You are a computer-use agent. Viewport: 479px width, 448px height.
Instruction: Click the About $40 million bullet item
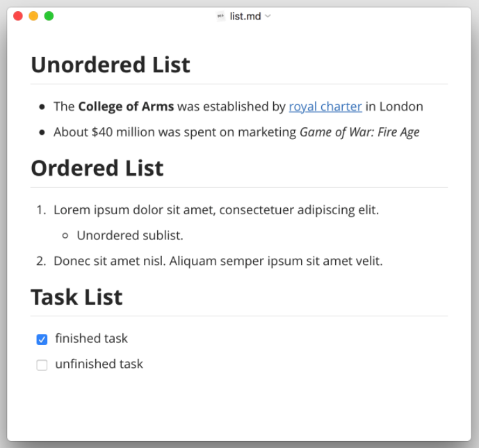pos(174,132)
